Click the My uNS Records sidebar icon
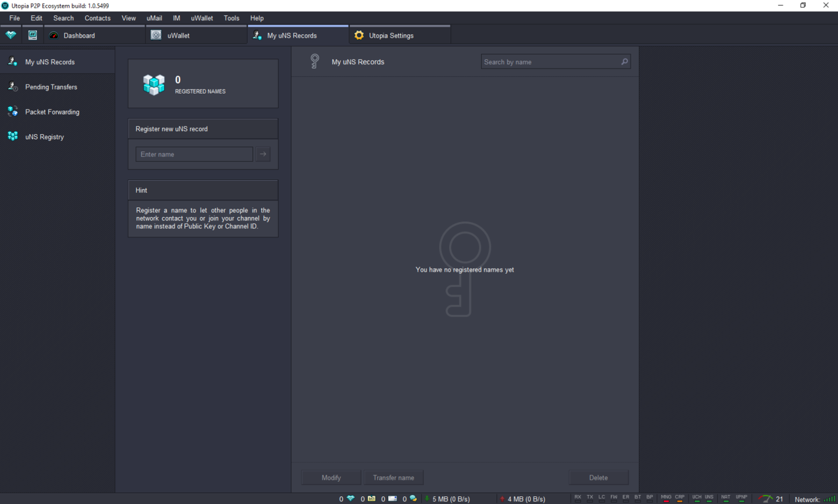This screenshot has height=504, width=838. click(x=13, y=61)
